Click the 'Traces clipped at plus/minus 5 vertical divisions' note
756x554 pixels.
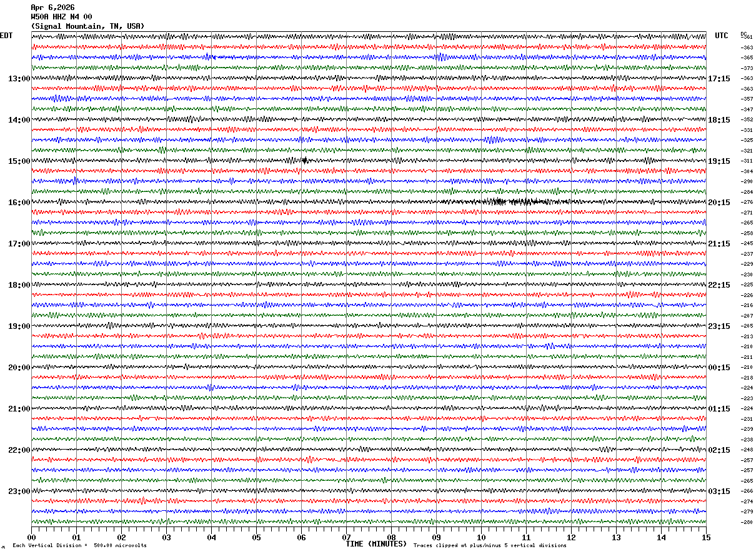[x=490, y=546]
